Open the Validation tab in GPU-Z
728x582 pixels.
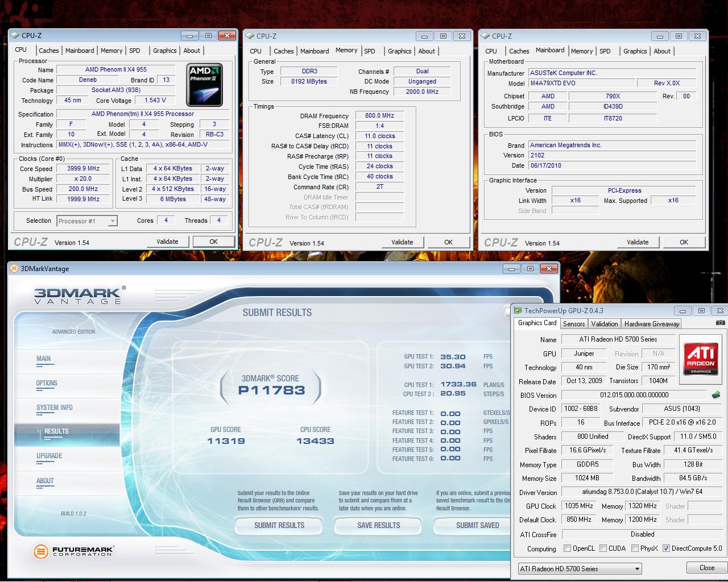[605, 323]
